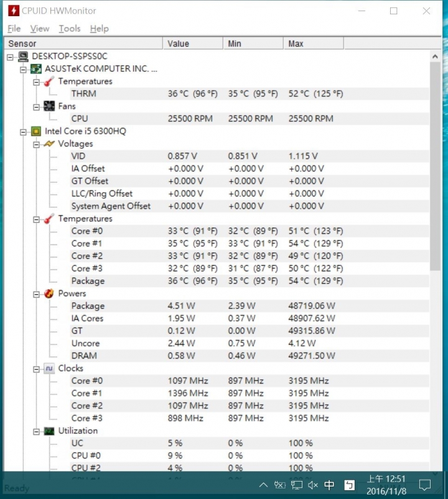The image size is (448, 499).
Task: Select the Package temperature row 36 °C
Action: point(249,281)
